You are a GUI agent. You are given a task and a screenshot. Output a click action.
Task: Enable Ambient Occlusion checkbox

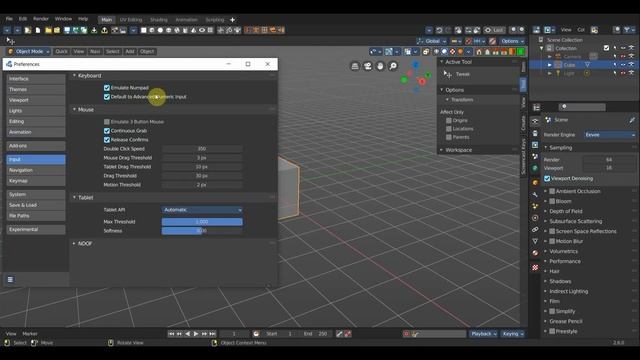coord(552,191)
